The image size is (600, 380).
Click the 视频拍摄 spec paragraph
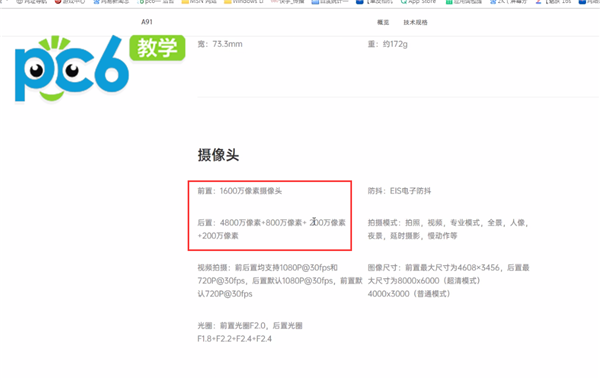click(x=280, y=281)
